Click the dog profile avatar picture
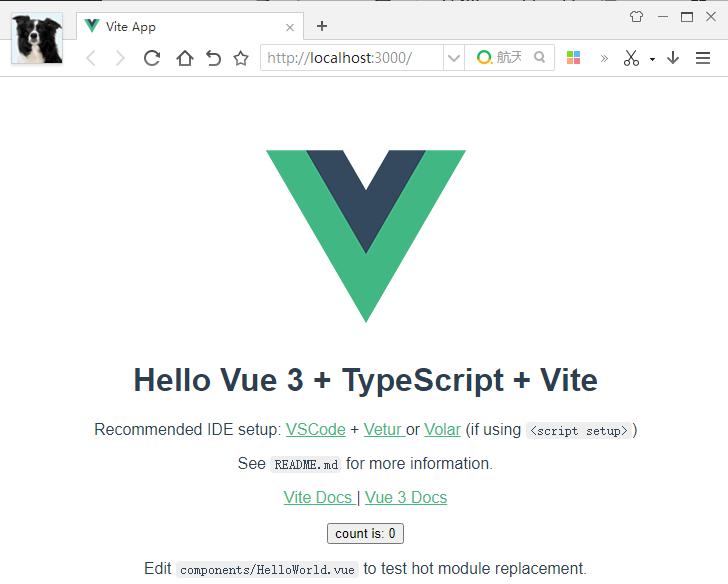 click(x=37, y=39)
